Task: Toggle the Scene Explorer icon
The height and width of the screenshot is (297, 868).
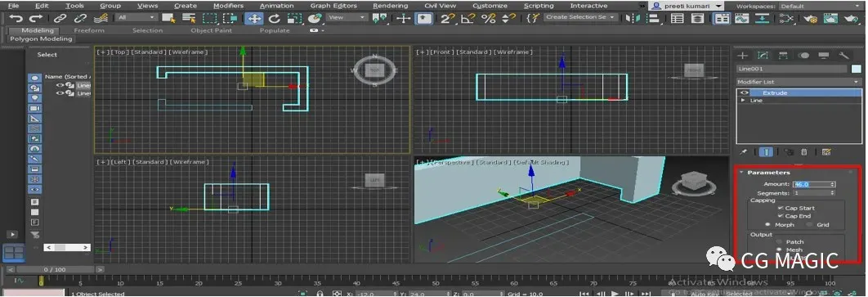Action: tap(677, 18)
